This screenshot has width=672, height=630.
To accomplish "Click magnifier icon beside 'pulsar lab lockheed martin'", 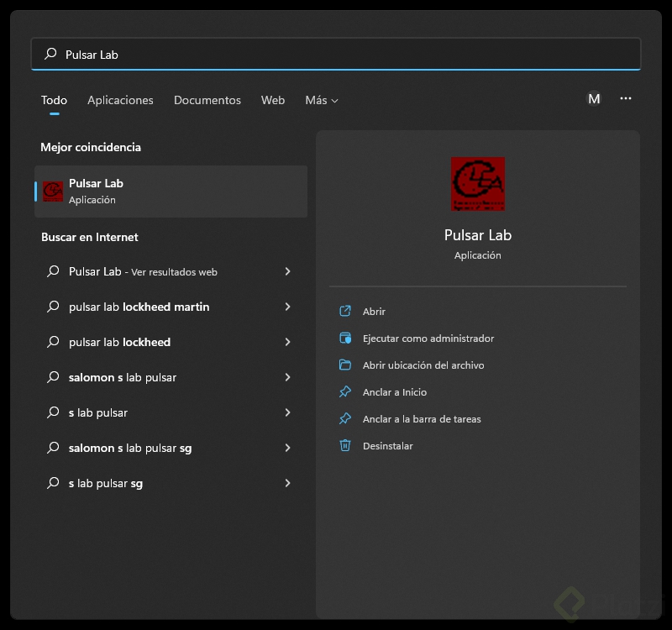I will (53, 307).
